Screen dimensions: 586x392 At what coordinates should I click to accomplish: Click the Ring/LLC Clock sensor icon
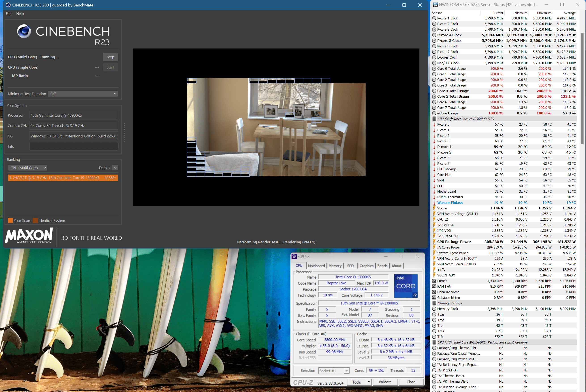(x=434, y=63)
